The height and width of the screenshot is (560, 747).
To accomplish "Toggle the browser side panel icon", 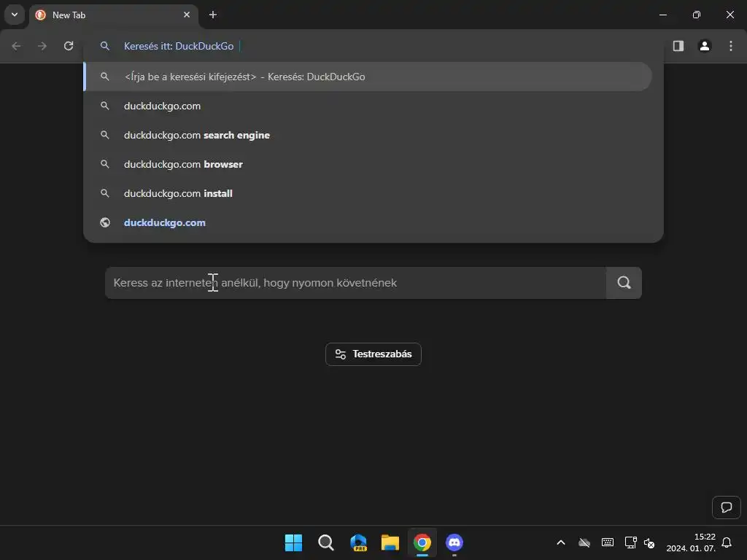I will tap(678, 46).
